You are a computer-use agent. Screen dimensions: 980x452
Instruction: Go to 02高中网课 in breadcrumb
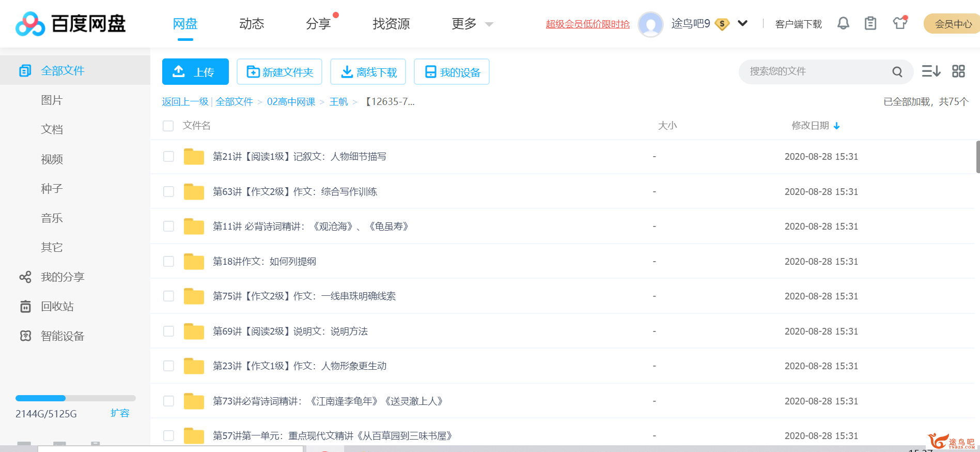[x=291, y=102]
